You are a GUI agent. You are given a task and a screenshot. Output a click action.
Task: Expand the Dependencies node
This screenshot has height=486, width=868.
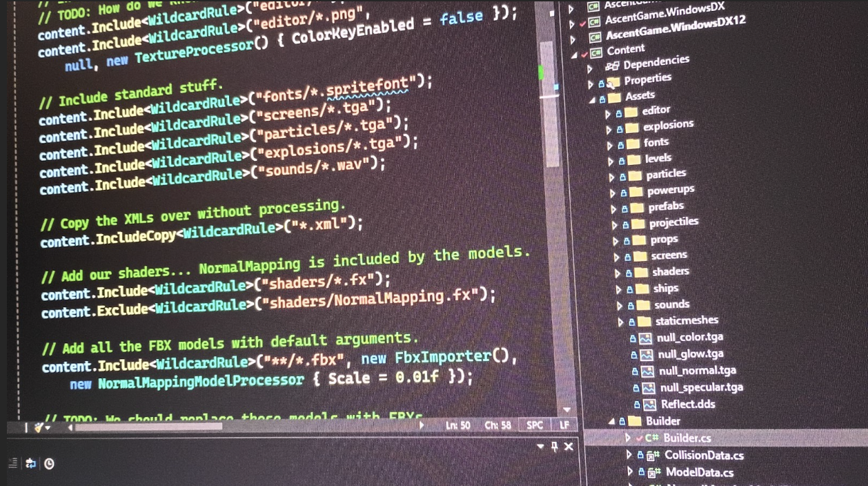590,69
